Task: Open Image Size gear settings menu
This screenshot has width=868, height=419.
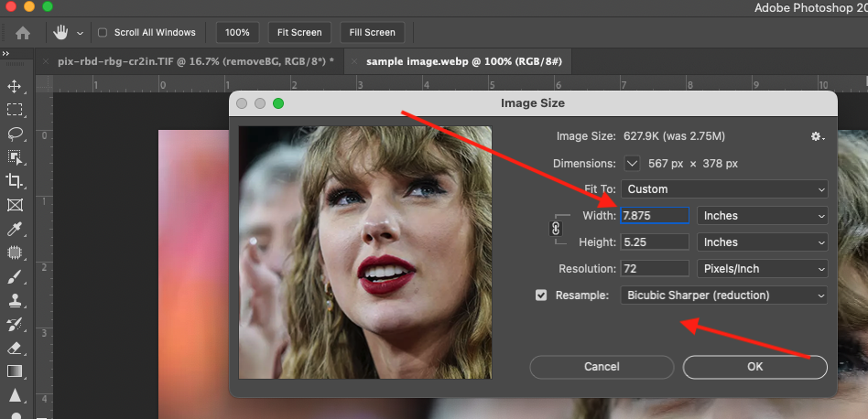Action: 817,136
